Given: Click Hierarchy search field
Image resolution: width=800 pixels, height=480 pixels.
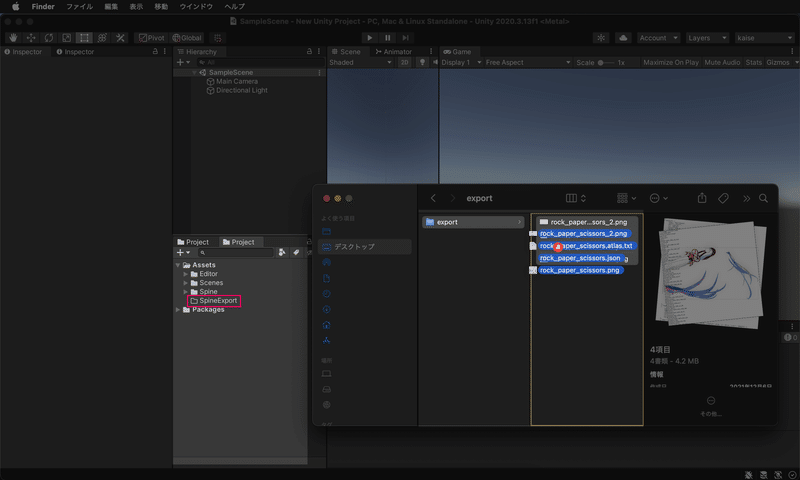Looking at the screenshot, I should 260,62.
